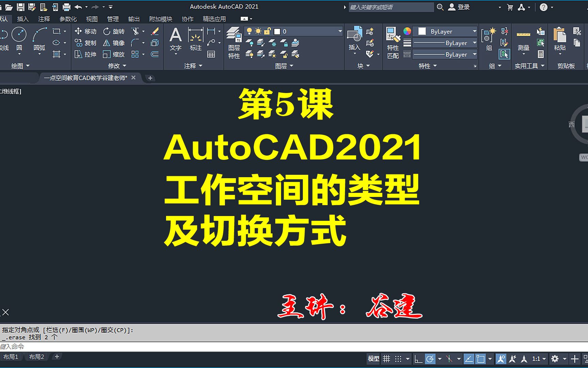Image resolution: width=588 pixels, height=368 pixels.
Task: Click the 模型 button on the status bar
Action: pos(374,358)
